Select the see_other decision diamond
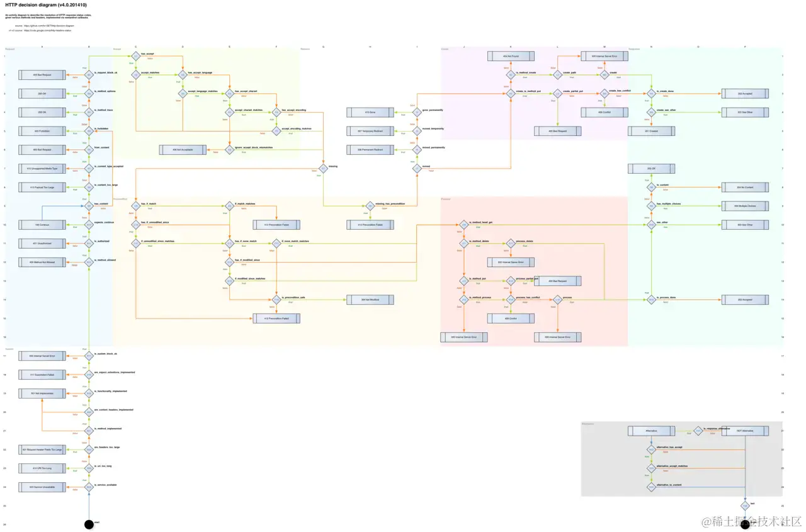806x532 pixels. pyautogui.click(x=651, y=224)
